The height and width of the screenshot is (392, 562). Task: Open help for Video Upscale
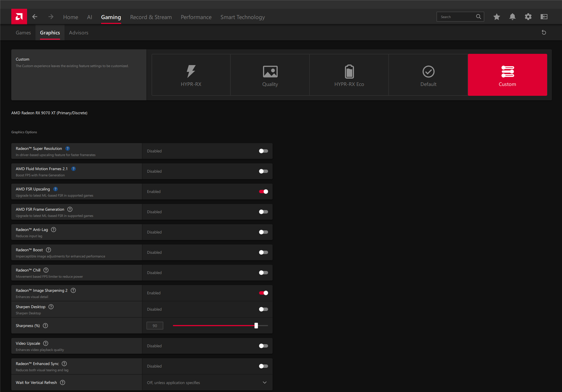coord(45,343)
